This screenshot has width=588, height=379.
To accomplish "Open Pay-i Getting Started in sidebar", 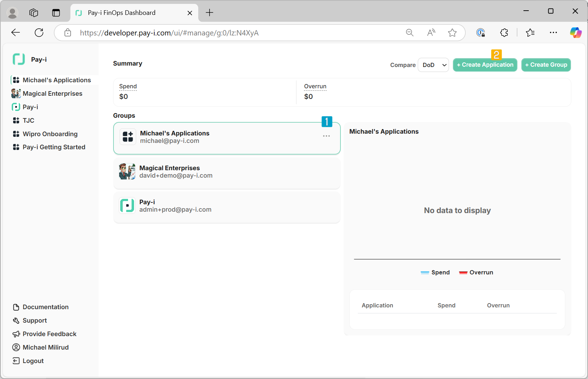I will point(54,147).
